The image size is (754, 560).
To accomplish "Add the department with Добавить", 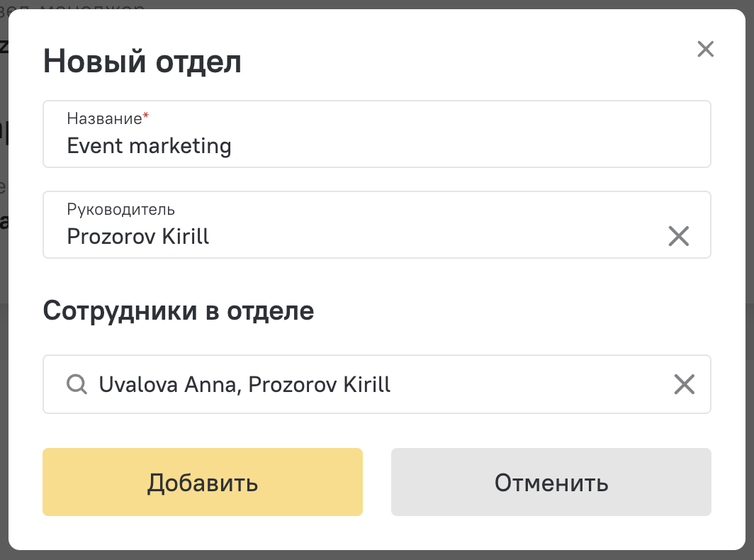I will click(203, 482).
